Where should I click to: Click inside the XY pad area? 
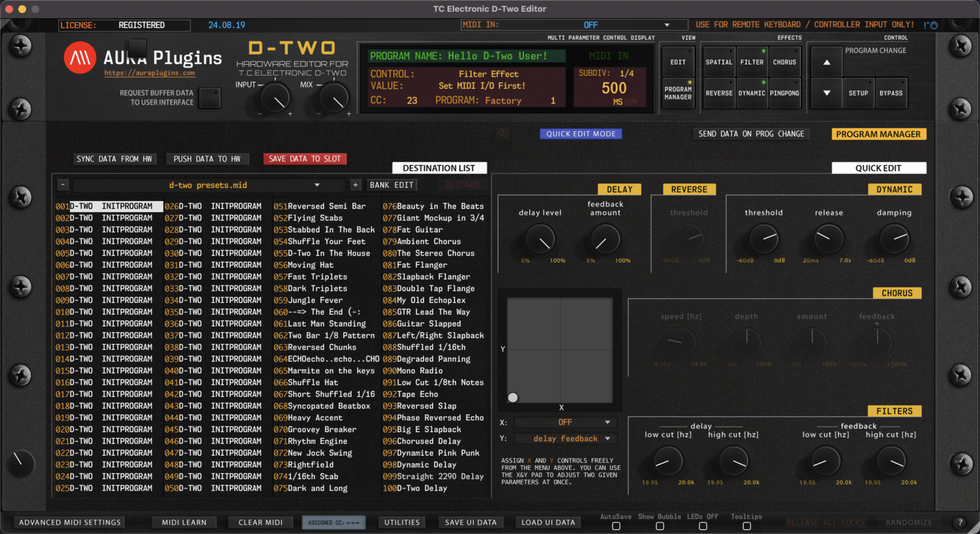click(x=560, y=350)
